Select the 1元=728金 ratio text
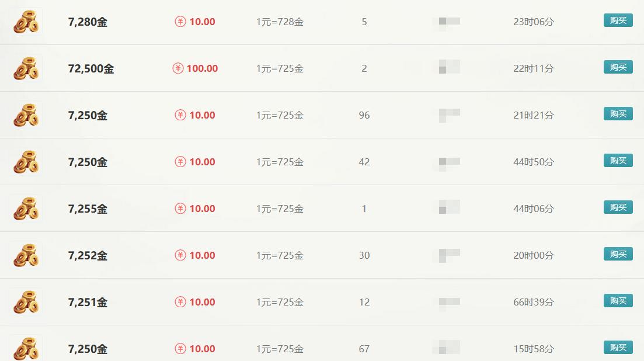Image resolution: width=644 pixels, height=361 pixels. tap(280, 22)
